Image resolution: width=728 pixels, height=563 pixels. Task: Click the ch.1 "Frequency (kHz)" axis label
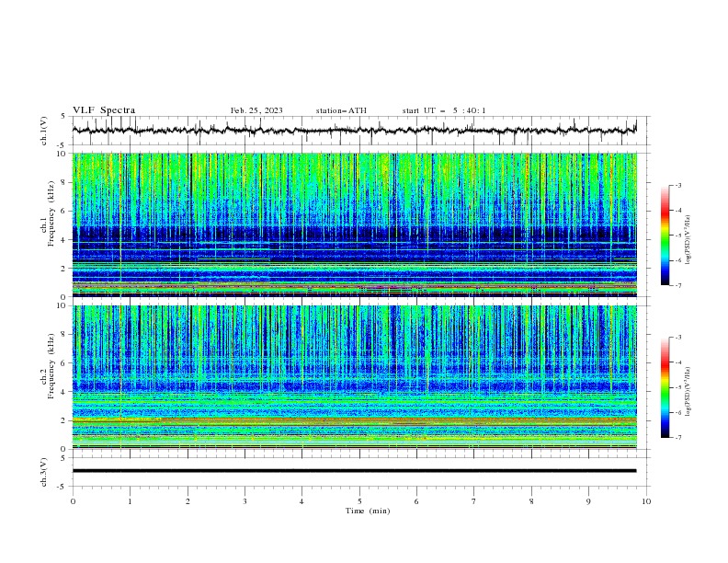point(51,214)
